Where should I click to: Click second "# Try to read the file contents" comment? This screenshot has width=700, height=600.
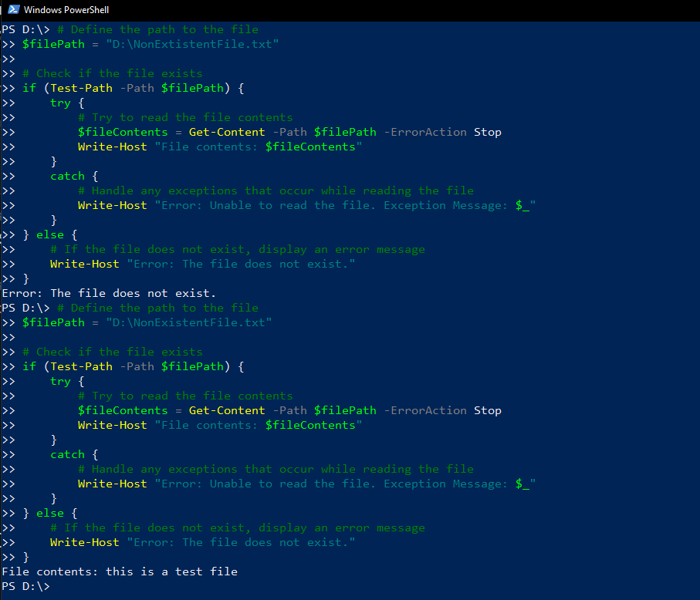[185, 396]
